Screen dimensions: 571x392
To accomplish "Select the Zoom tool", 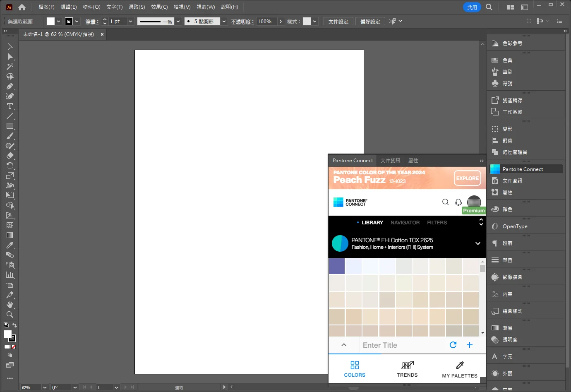I will (10, 315).
